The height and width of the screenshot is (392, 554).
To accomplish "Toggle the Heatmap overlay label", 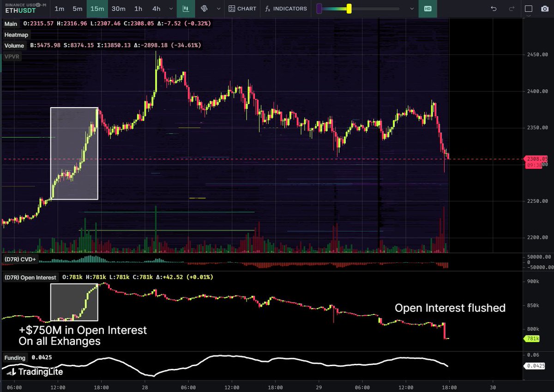I will [x=16, y=35].
